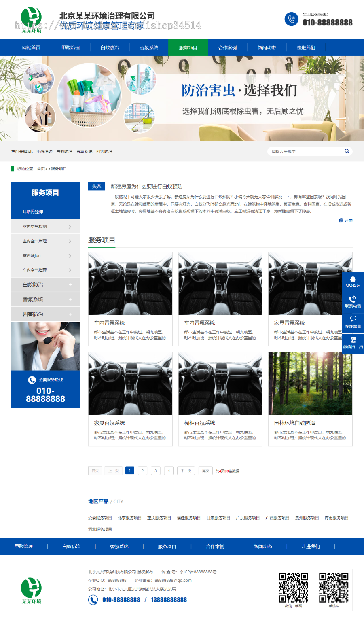Viewport: 364px width, 626px height.
Task: Click the 防治害虫 hero banner
Action: [x=182, y=98]
